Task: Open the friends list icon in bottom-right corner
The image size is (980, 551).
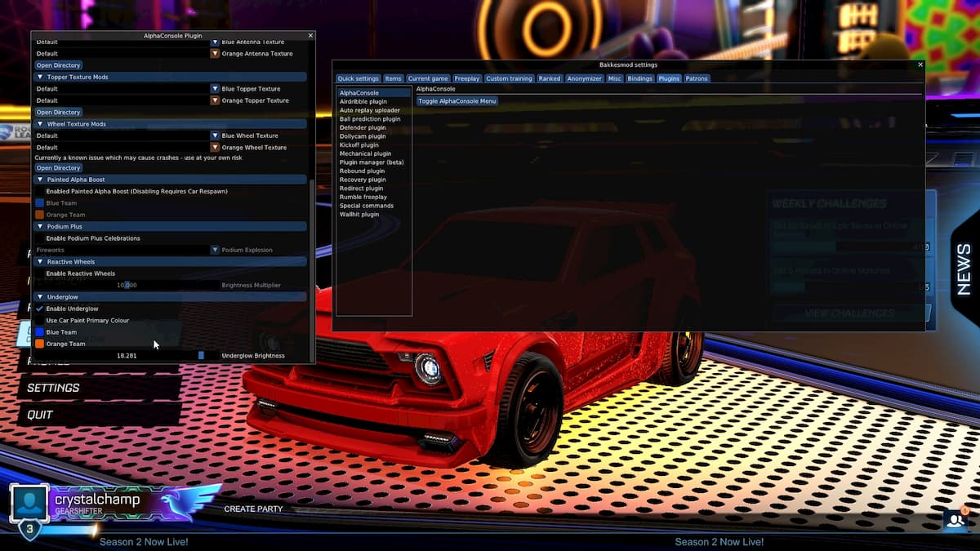Action: coord(954,520)
